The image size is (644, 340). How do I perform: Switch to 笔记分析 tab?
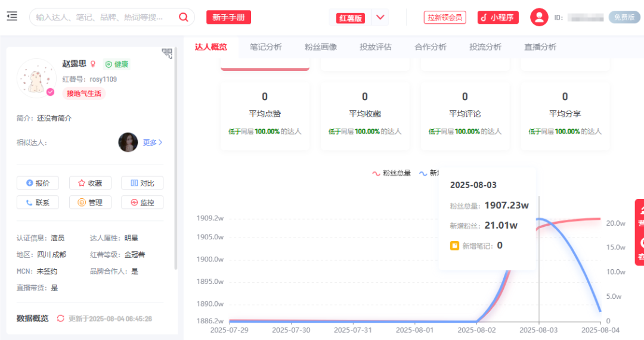coord(266,47)
